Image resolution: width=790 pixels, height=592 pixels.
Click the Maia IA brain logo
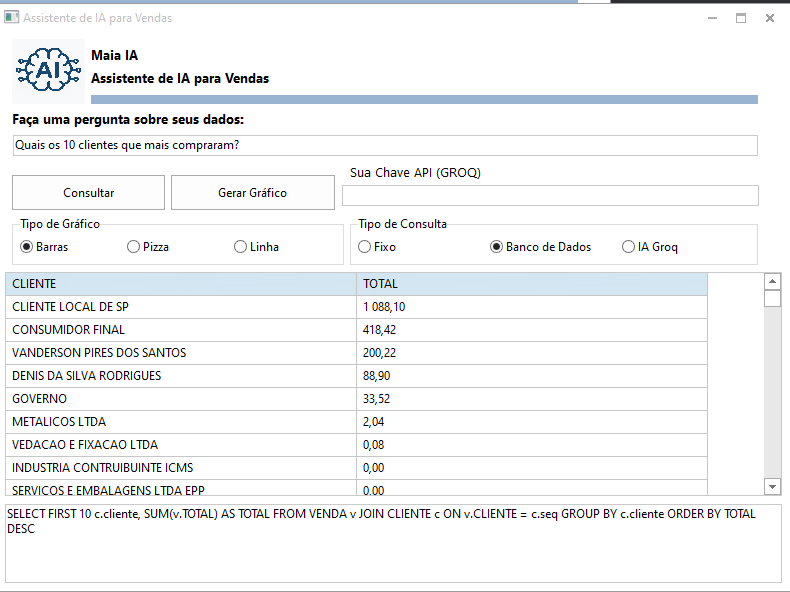(x=48, y=71)
